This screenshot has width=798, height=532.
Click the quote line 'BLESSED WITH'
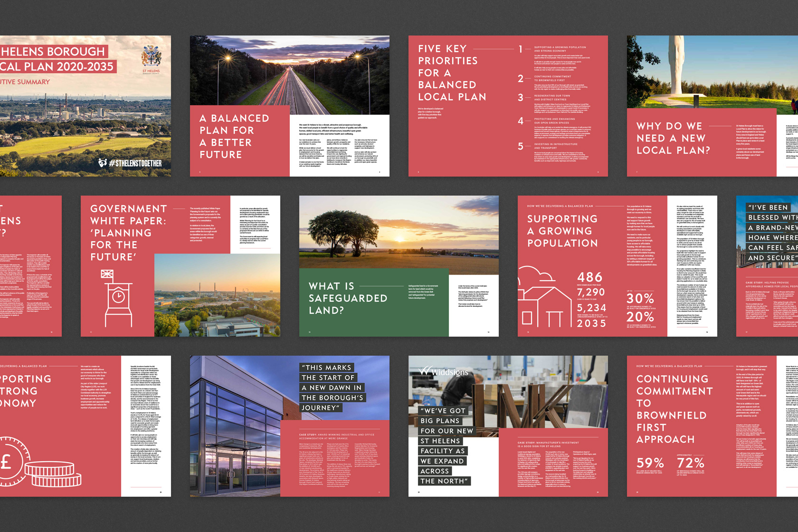point(772,218)
